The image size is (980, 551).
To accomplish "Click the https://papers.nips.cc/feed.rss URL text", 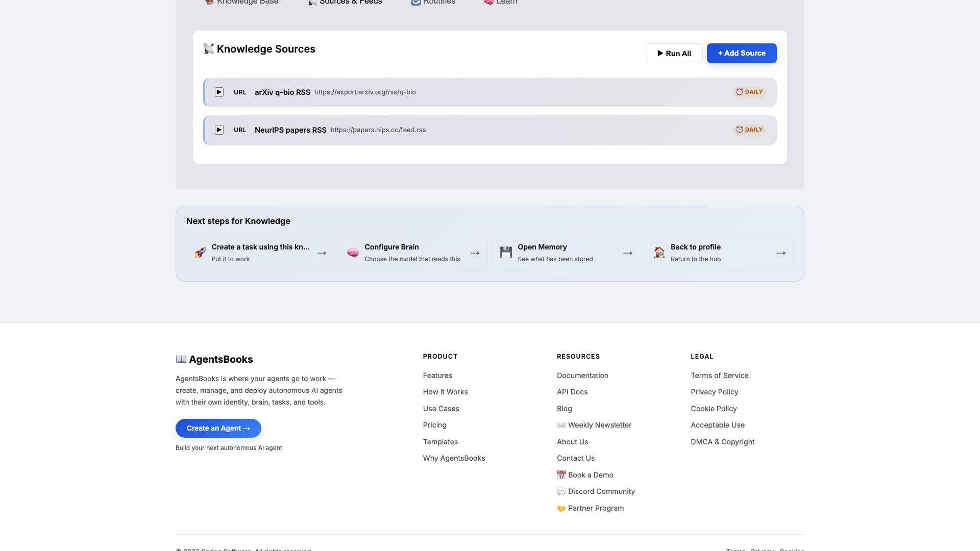I will 378,130.
